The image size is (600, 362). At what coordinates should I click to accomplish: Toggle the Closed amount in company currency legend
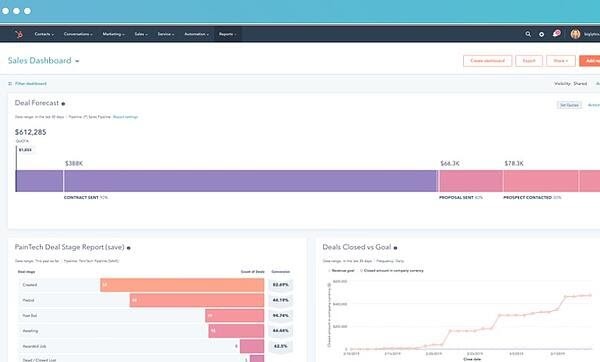[392, 271]
